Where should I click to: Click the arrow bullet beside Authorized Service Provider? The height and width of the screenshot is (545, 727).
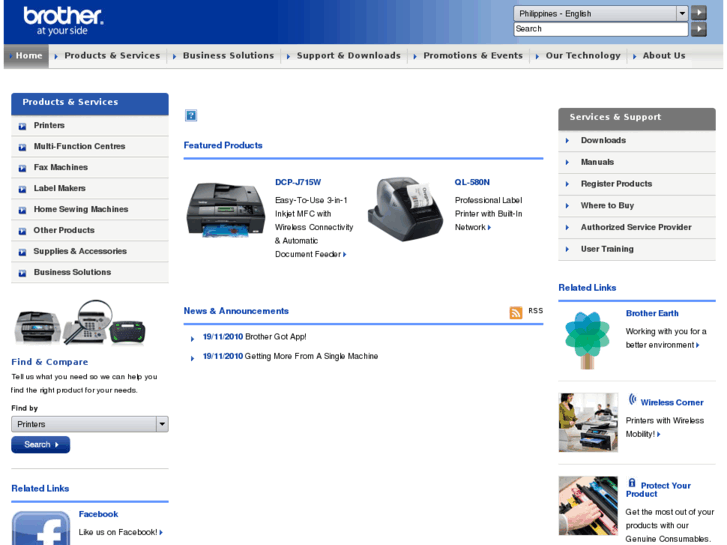pyautogui.click(x=567, y=227)
